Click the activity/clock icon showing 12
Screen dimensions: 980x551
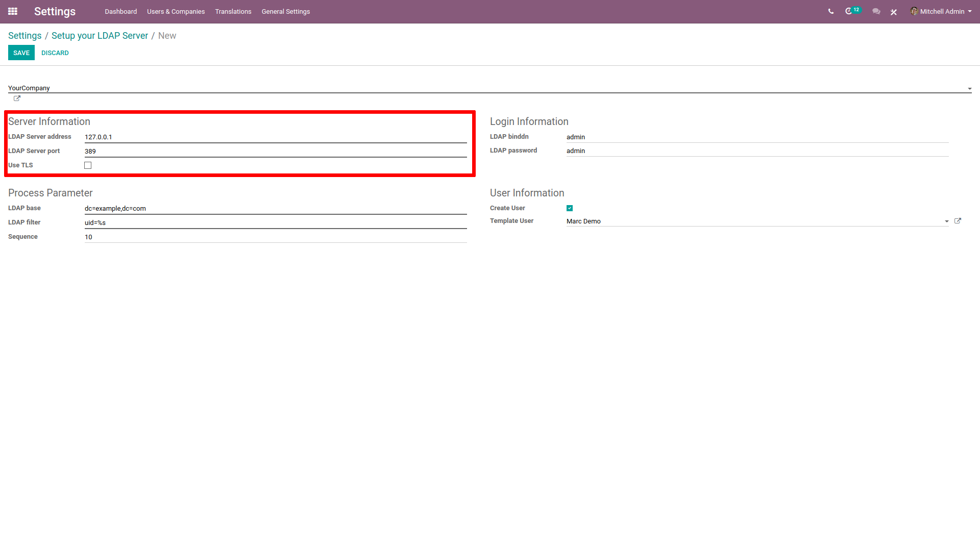click(851, 11)
